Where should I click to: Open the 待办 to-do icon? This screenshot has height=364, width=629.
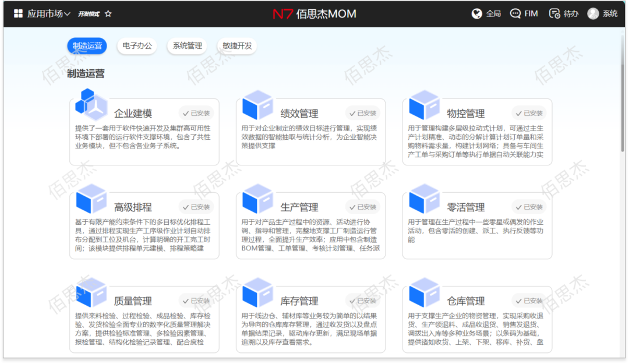pyautogui.click(x=554, y=13)
